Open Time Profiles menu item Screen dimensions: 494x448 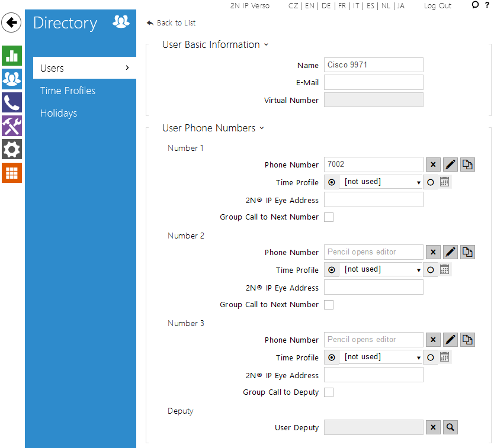click(68, 91)
